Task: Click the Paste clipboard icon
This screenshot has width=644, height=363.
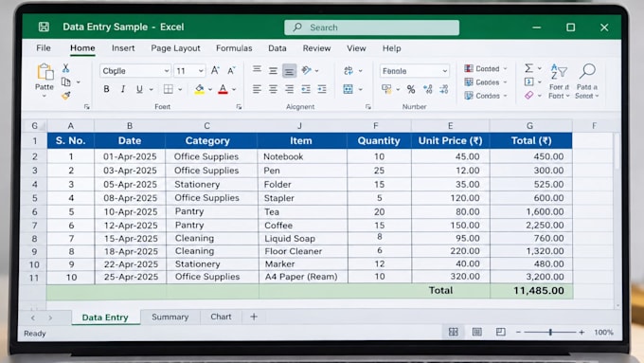Action: click(x=45, y=71)
